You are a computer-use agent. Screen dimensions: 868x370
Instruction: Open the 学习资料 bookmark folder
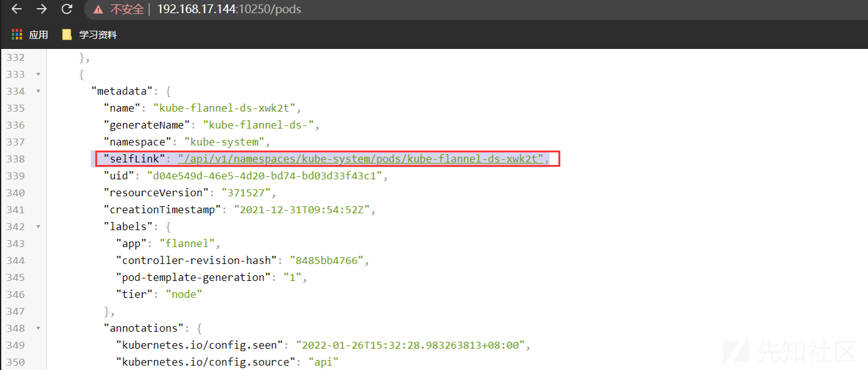coord(90,34)
